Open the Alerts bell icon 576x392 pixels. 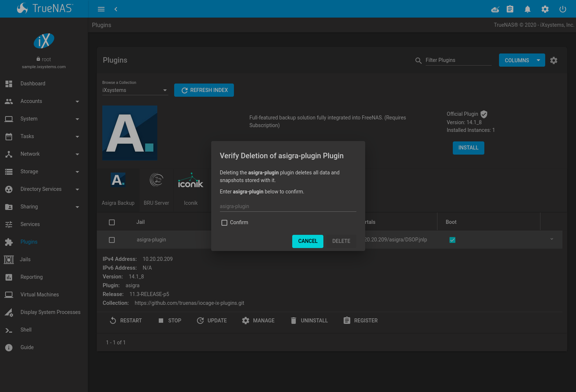[528, 9]
